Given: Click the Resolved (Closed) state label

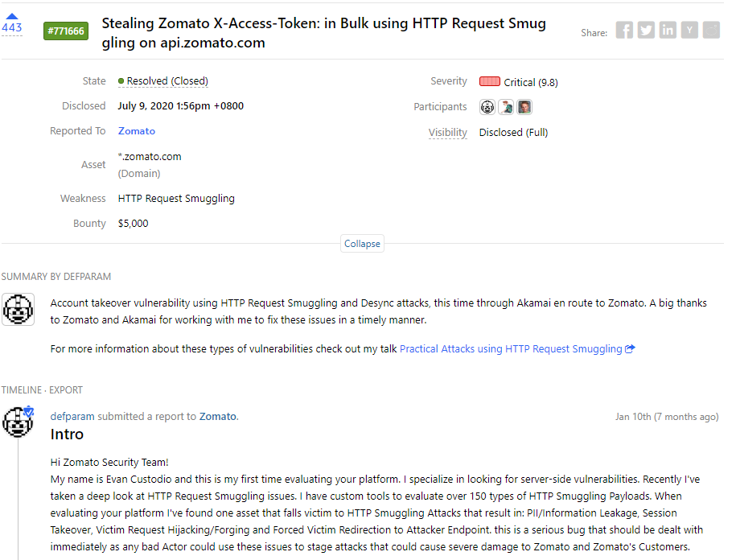Looking at the screenshot, I should (167, 81).
